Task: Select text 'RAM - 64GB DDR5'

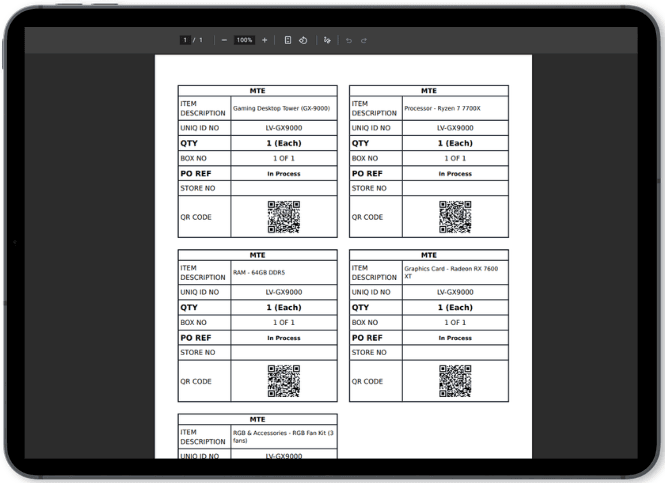Action: coord(259,273)
